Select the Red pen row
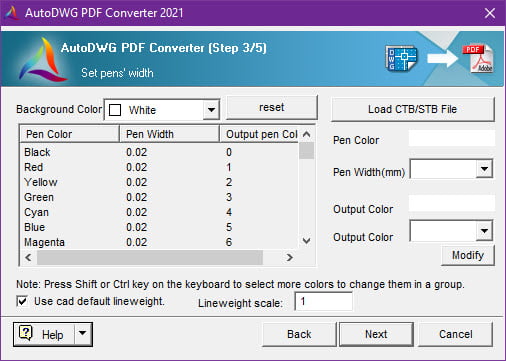The image size is (506, 361). 159,167
